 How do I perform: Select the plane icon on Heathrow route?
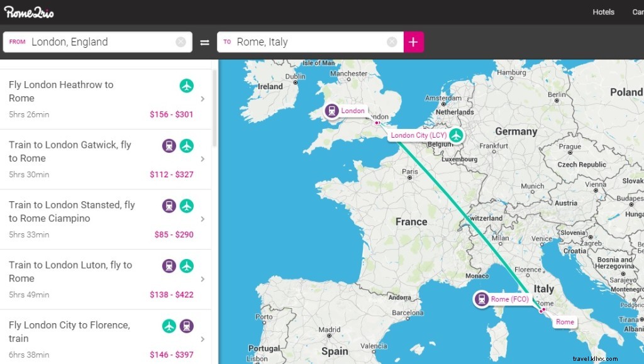(x=186, y=85)
